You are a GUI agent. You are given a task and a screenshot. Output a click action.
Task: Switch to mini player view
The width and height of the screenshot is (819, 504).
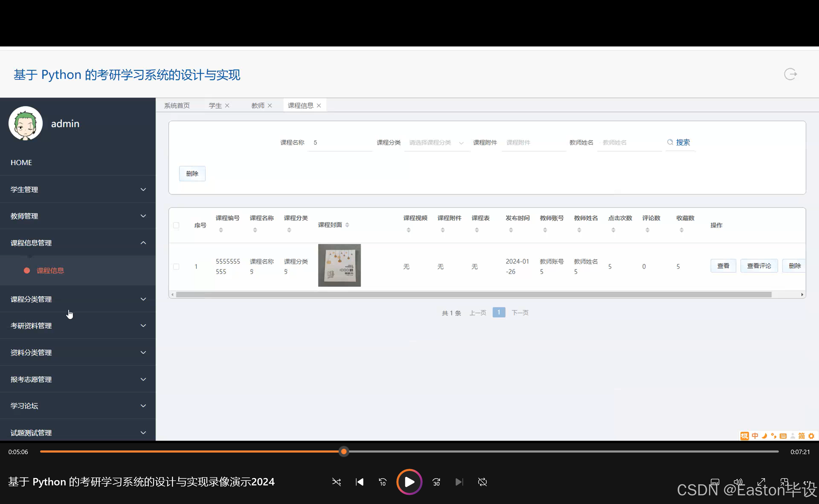tap(784, 482)
